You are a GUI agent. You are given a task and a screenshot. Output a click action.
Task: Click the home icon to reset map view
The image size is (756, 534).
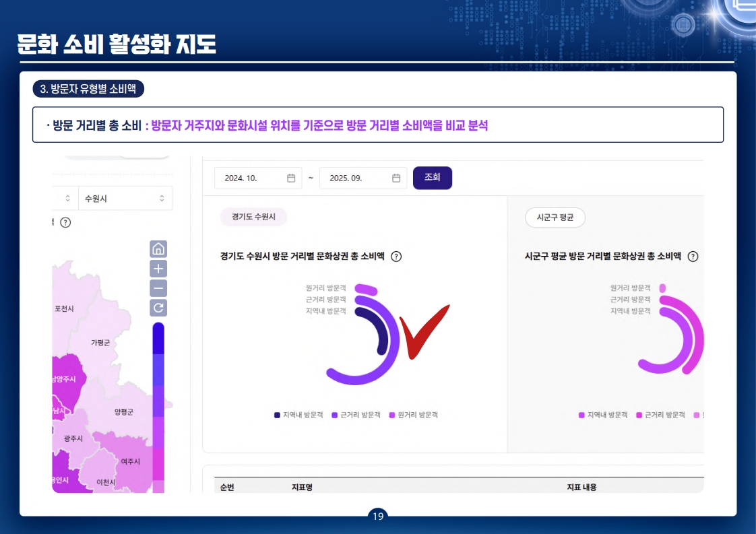pyautogui.click(x=157, y=249)
